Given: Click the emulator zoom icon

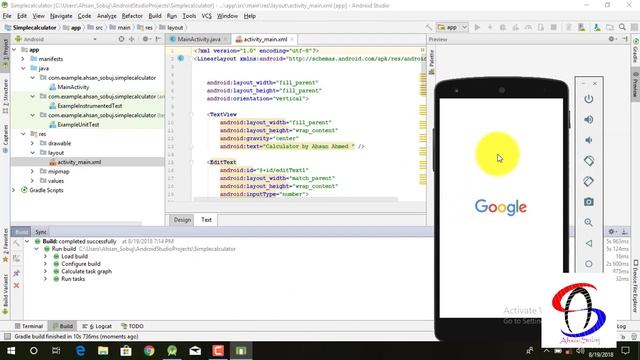Looking at the screenshot, I should point(589,222).
